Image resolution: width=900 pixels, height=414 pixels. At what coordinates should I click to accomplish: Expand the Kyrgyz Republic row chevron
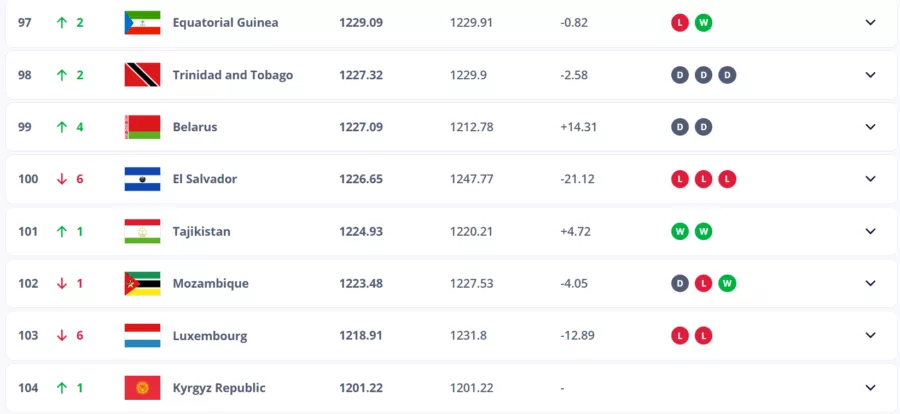coord(870,388)
